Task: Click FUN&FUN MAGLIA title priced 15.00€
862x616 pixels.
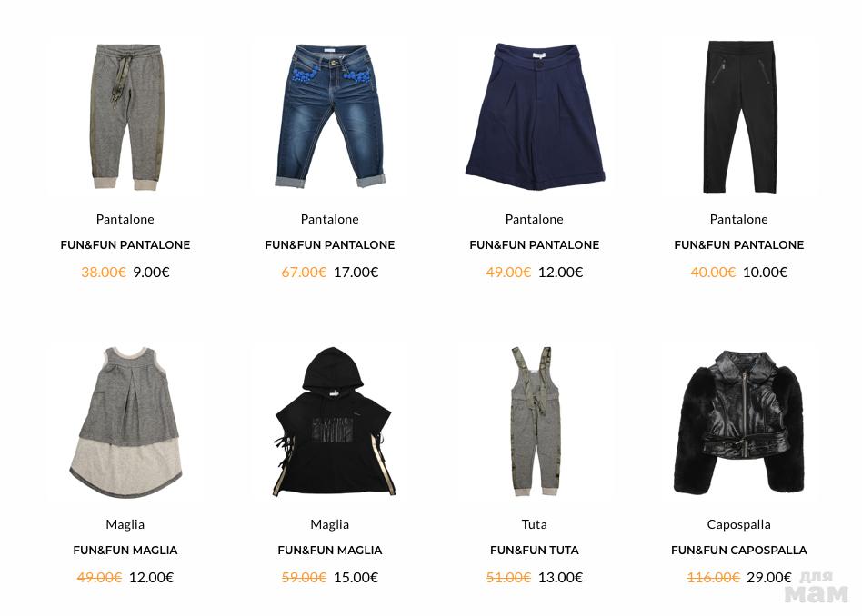Action: [x=330, y=550]
